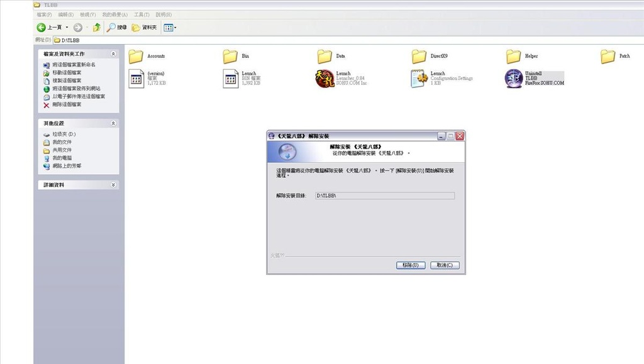Viewport: 644px width, 364px height.
Task: Open the File (檔案) menu
Action: click(44, 14)
